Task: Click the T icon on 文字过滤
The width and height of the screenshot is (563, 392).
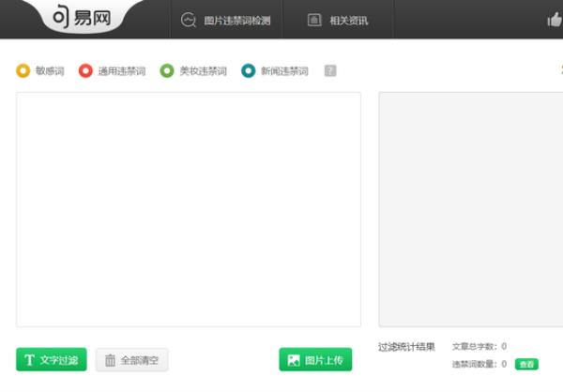Action: pyautogui.click(x=29, y=360)
